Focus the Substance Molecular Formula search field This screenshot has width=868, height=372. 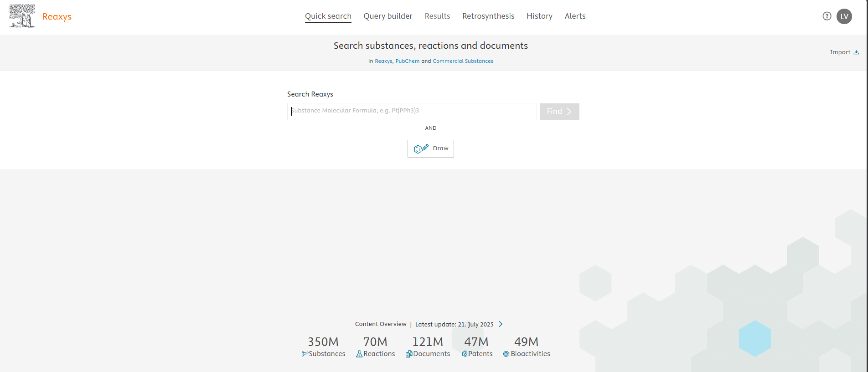click(x=412, y=111)
